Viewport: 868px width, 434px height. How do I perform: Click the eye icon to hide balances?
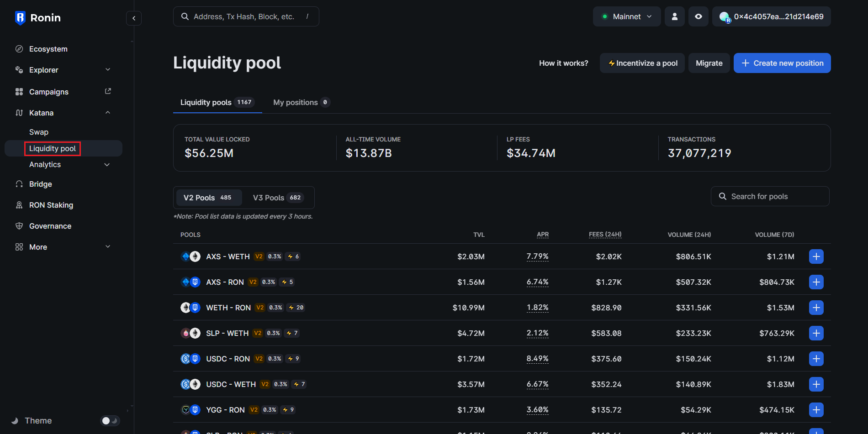[699, 16]
